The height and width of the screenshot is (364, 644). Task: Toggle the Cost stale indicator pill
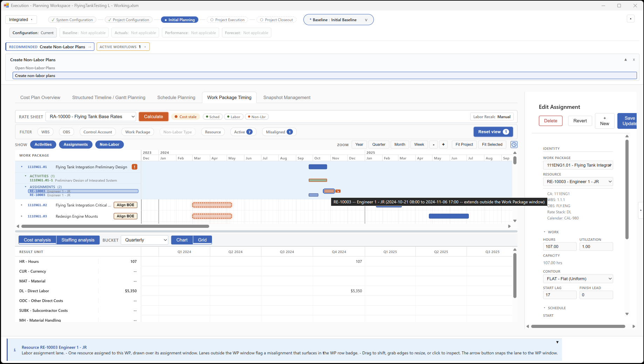(x=185, y=117)
